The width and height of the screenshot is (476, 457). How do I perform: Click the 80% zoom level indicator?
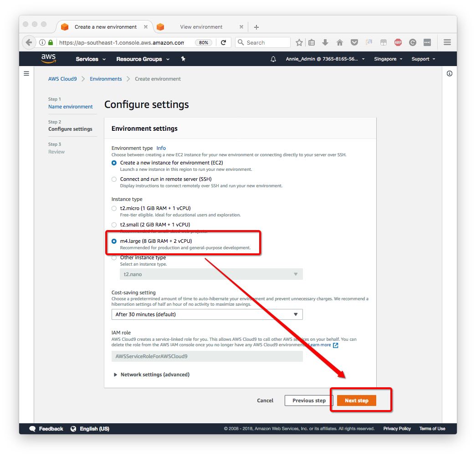coord(204,42)
